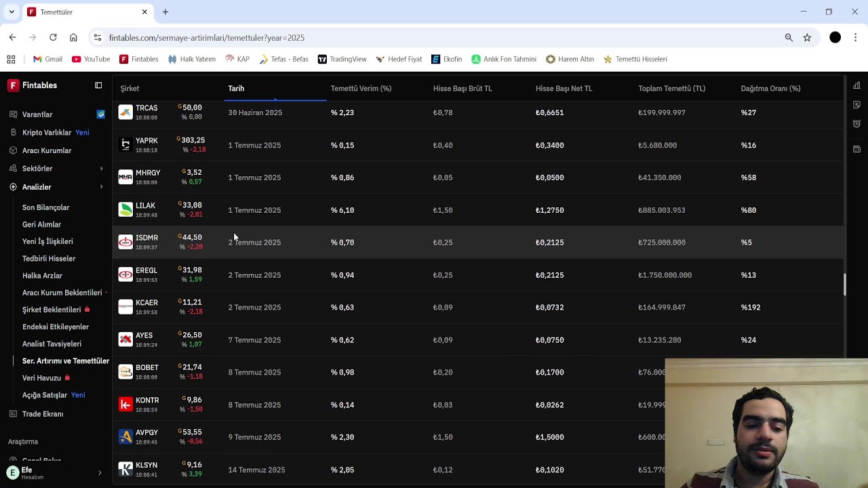Open Hedef Fiyat bookmark
868x488 pixels.
[399, 59]
